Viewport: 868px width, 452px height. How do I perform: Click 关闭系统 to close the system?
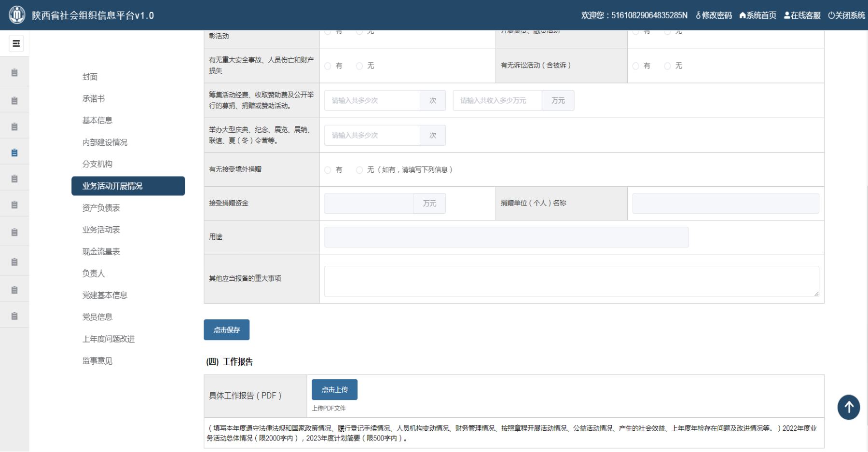coord(847,15)
